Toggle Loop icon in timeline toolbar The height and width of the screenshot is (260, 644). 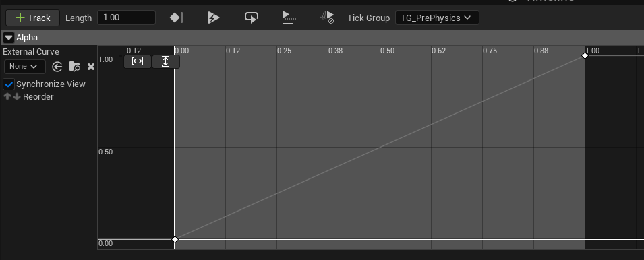pyautogui.click(x=252, y=18)
